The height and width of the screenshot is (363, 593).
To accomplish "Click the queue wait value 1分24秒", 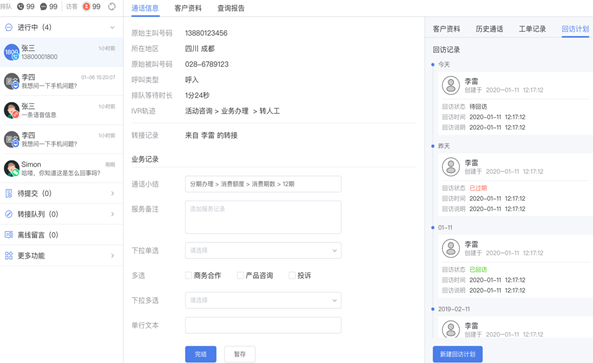I will point(197,95).
